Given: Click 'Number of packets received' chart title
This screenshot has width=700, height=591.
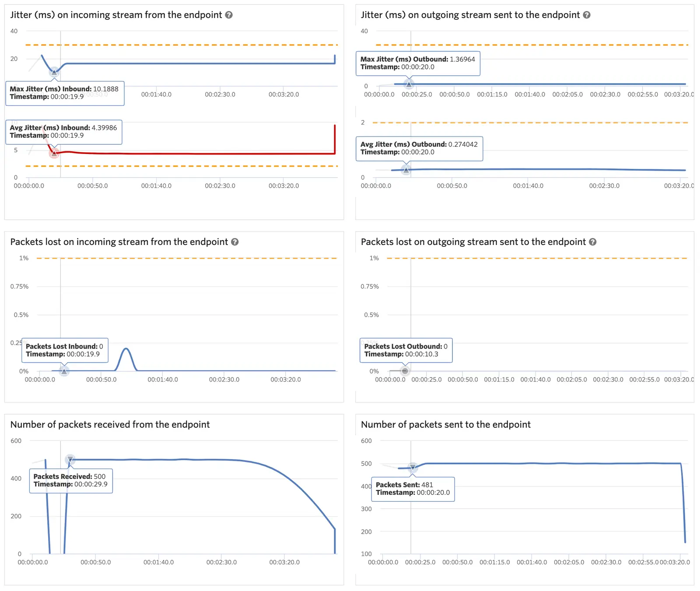Looking at the screenshot, I should pos(110,424).
